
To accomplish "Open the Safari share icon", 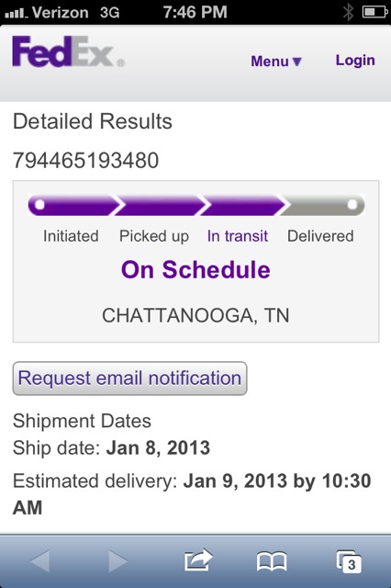I will point(198,560).
